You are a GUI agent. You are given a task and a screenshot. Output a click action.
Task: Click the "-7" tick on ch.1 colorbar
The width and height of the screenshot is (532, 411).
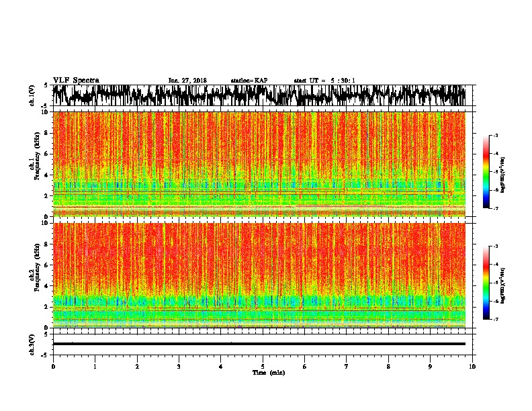click(495, 208)
